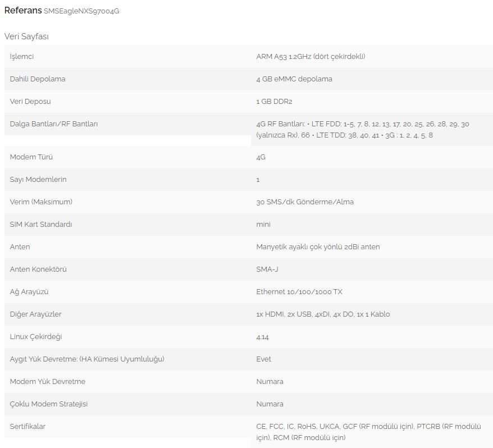This screenshot has height=448, width=493.
Task: Select the Modem Türü row label
Action: (31, 157)
